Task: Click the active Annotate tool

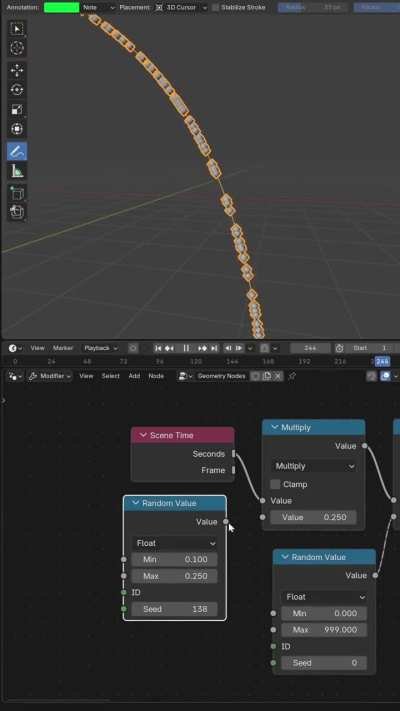Action: 17,151
